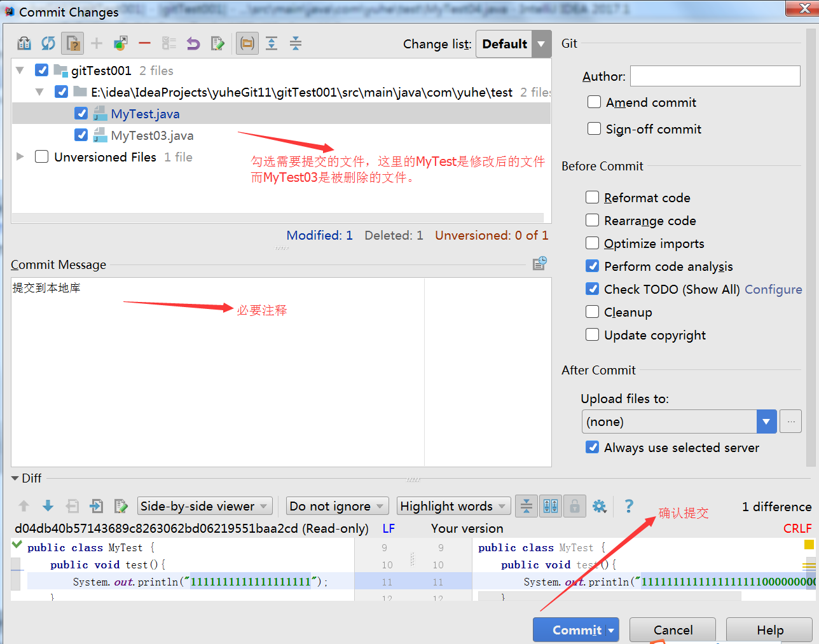Collapse the Diff section

(x=15, y=478)
